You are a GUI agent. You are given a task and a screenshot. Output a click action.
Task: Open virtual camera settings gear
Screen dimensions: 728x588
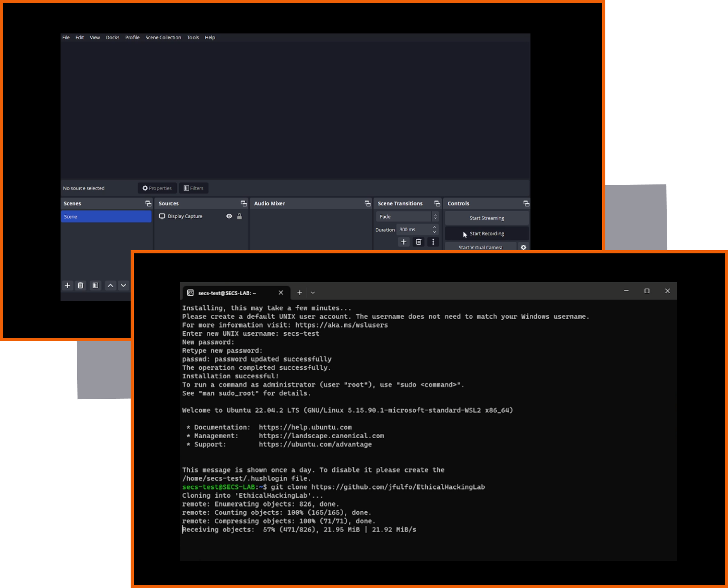pyautogui.click(x=524, y=247)
